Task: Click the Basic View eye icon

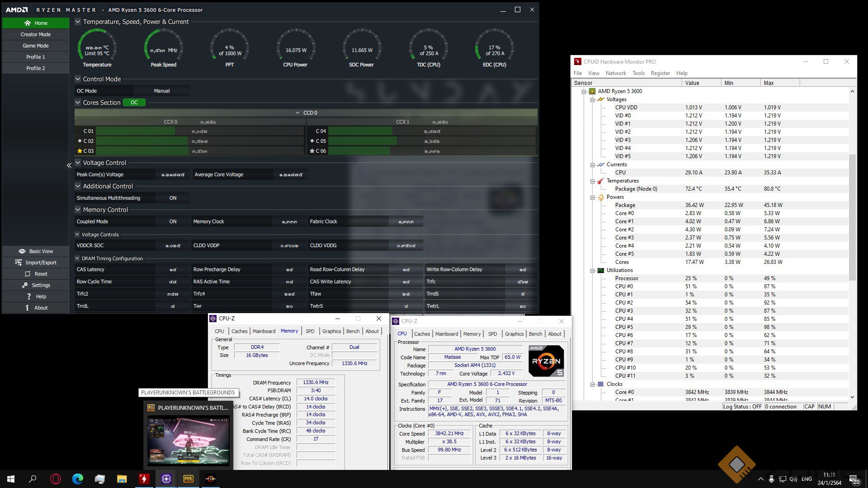Action: pyautogui.click(x=22, y=251)
